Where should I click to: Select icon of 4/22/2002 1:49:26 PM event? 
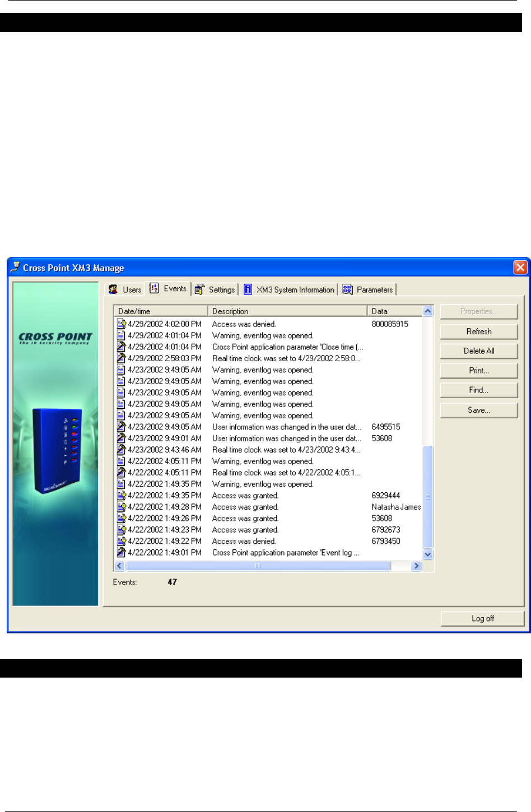[x=121, y=519]
